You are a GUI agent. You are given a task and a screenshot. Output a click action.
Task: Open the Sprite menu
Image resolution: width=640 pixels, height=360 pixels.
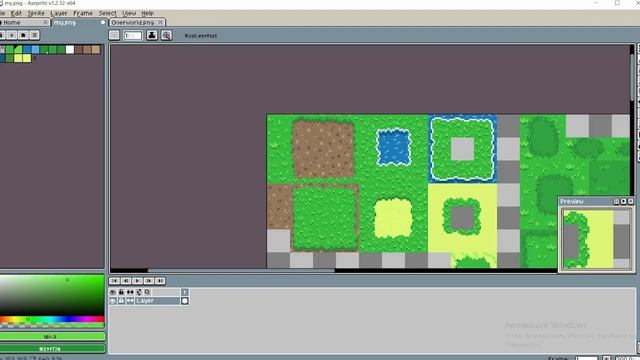coord(36,13)
